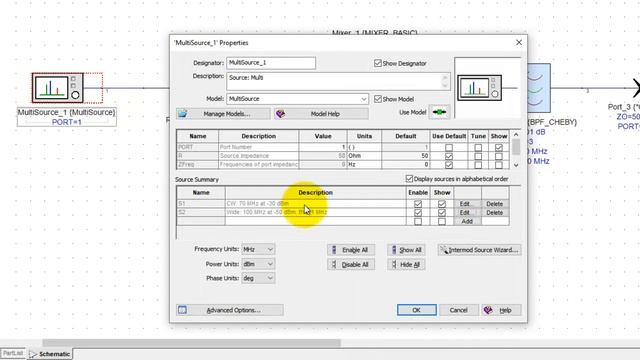Click the Value column header
The height and width of the screenshot is (360, 640).
[323, 136]
